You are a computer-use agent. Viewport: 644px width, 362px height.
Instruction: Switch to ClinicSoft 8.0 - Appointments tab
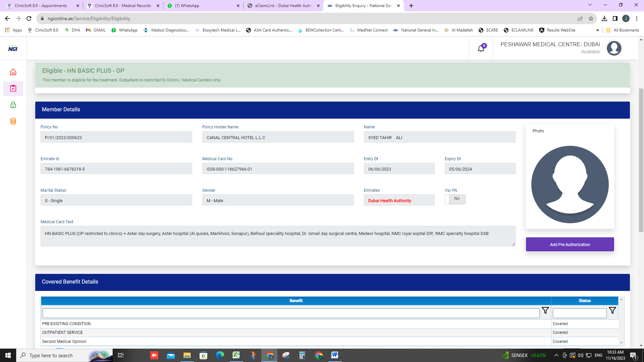40,6
